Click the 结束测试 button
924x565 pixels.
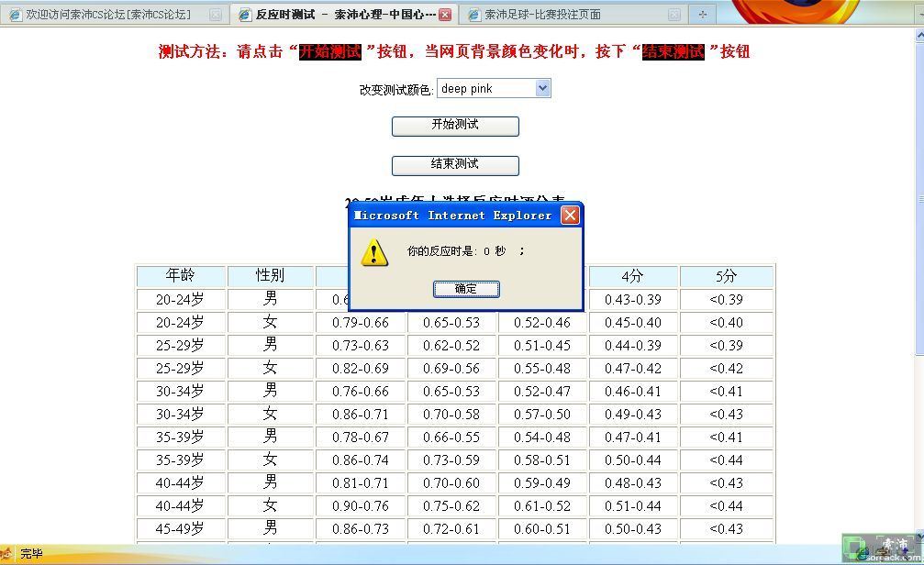(x=455, y=165)
